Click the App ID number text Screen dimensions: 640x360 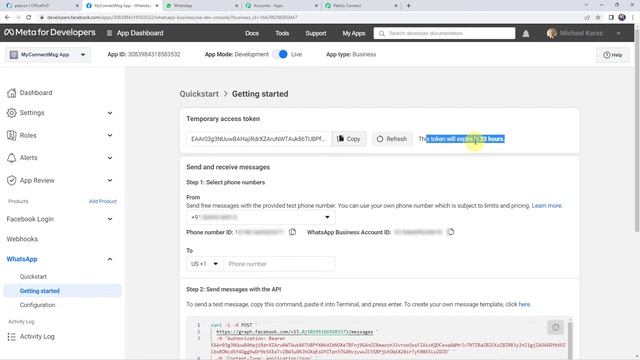[154, 54]
